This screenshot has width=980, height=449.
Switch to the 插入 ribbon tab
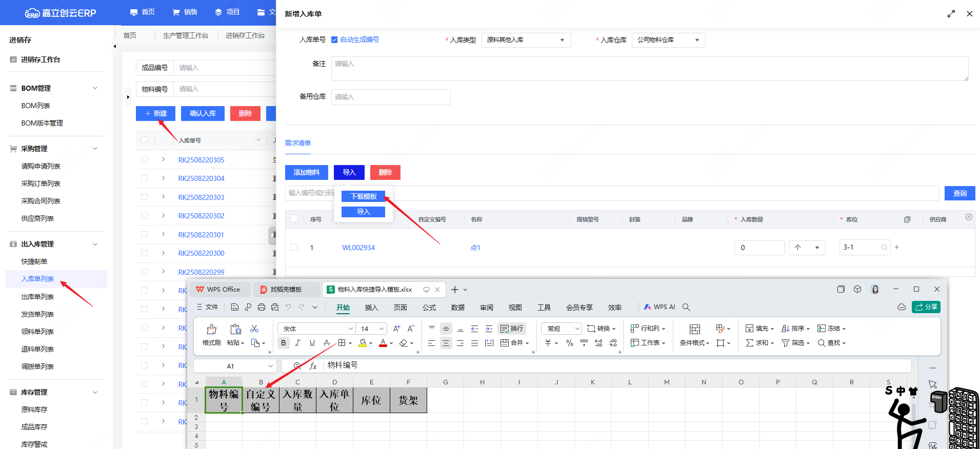click(371, 308)
